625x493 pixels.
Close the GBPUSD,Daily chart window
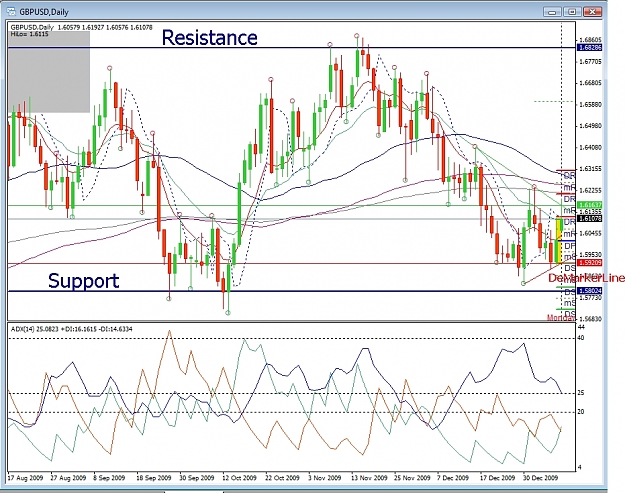click(x=592, y=12)
